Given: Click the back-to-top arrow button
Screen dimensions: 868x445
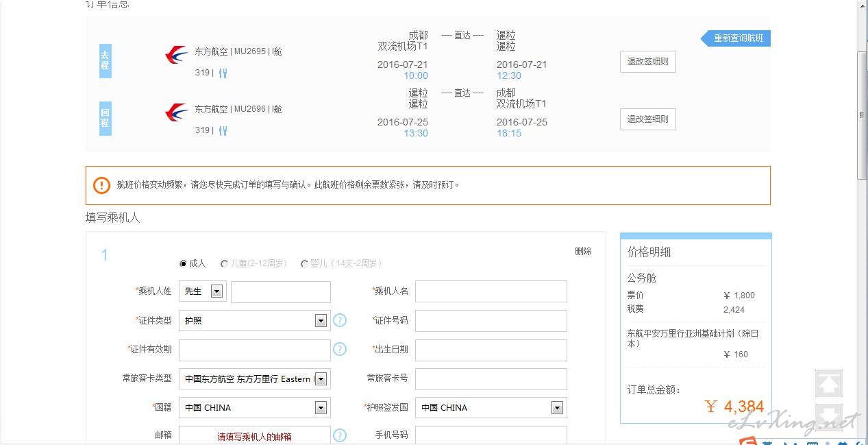Looking at the screenshot, I should pos(828,384).
